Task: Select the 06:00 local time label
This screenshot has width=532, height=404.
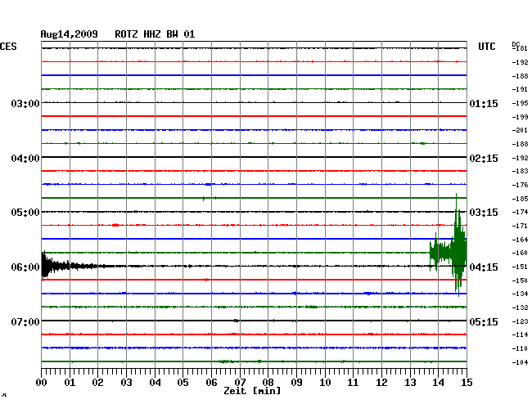Action: tap(25, 267)
